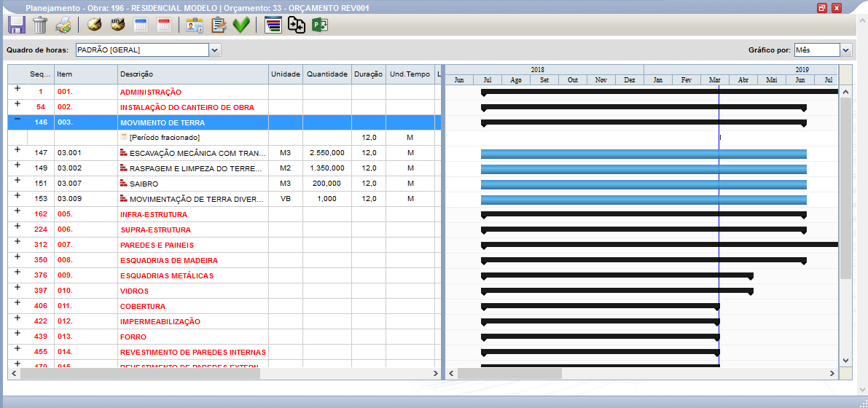Click quantity cell 1.350,000

327,168
